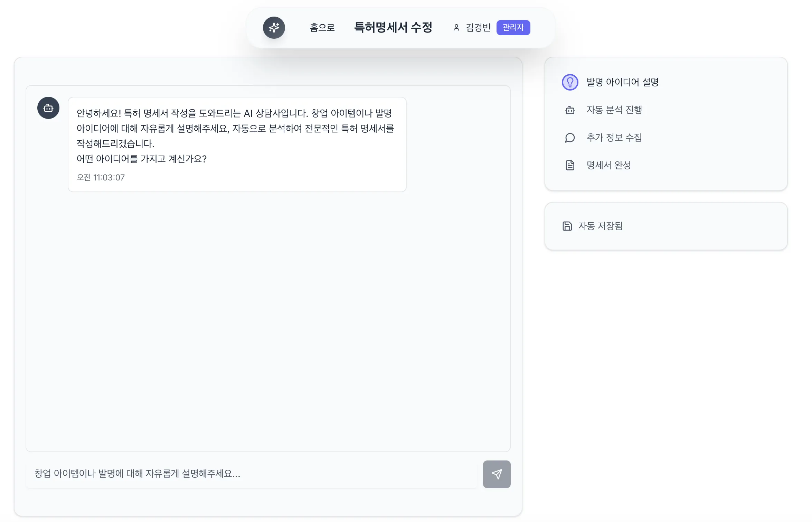Click the 관리자 admin badge

[513, 28]
